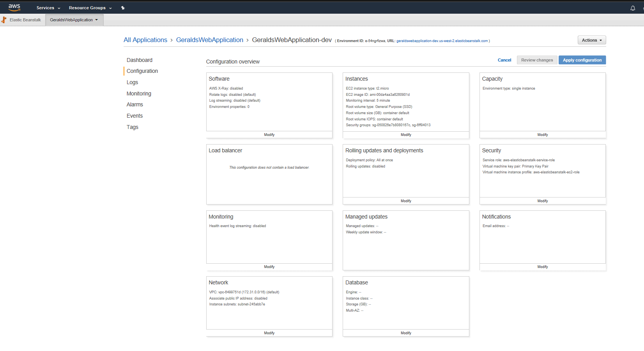644x351 pixels.
Task: Click the VPC identifier text
Action: coord(244,292)
